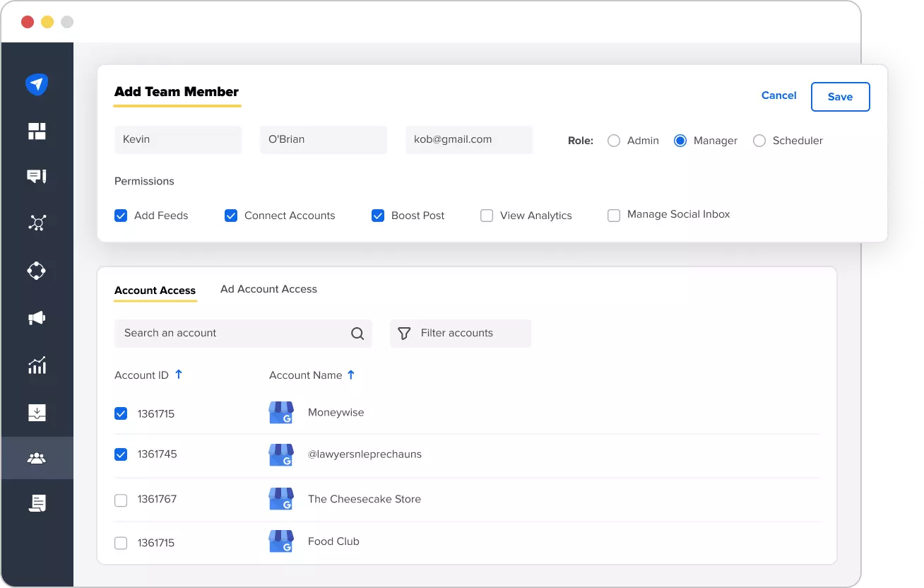Select the Admin role radio button

tap(614, 141)
